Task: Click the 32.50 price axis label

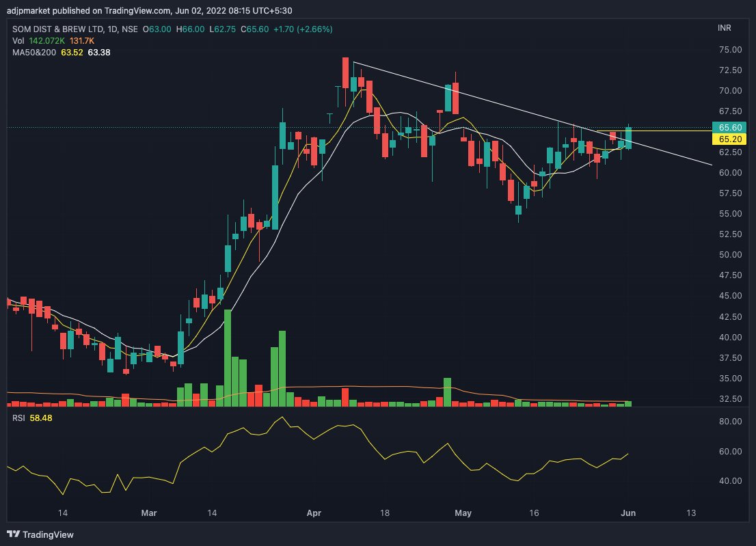Action: (730, 398)
